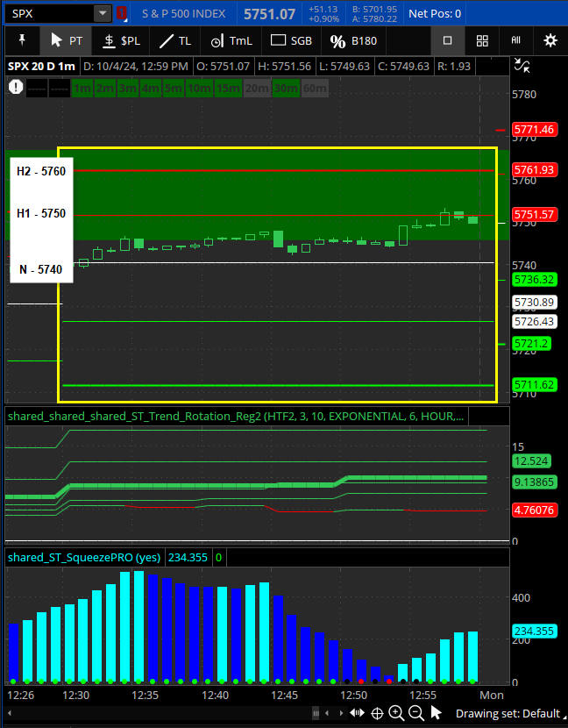Select the $PL price level tool
This screenshot has height=728, width=568.
coord(119,40)
